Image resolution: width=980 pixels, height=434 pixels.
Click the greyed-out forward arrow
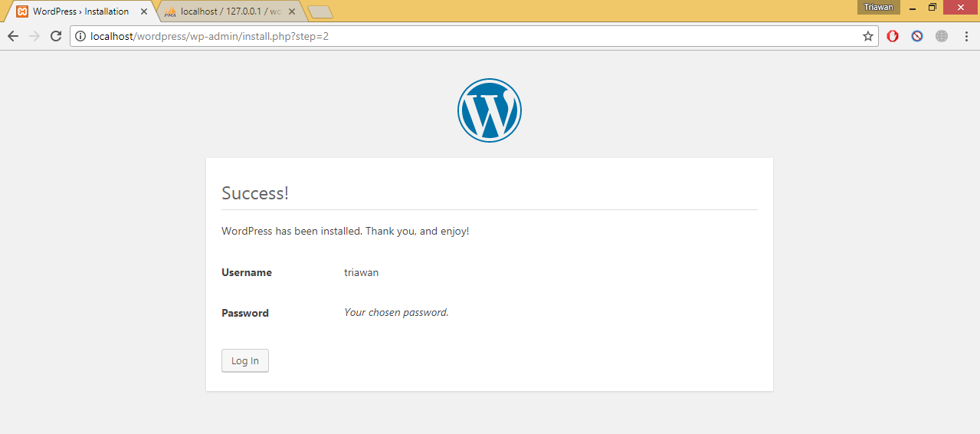pos(34,36)
